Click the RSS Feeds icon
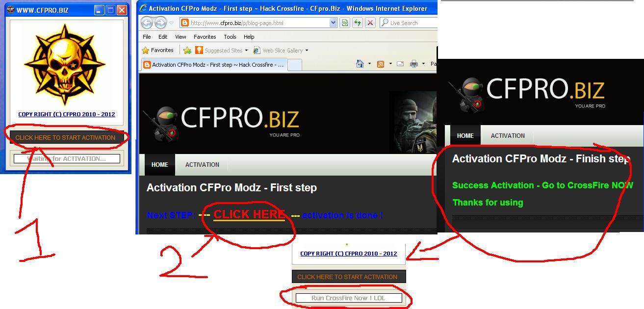This screenshot has width=644, height=309. pos(380,64)
